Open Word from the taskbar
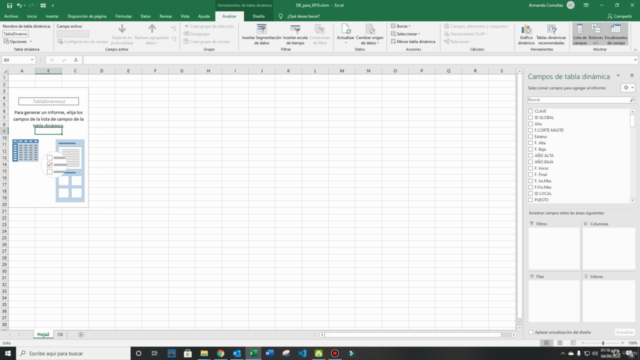This screenshot has height=360, width=640. (269, 353)
